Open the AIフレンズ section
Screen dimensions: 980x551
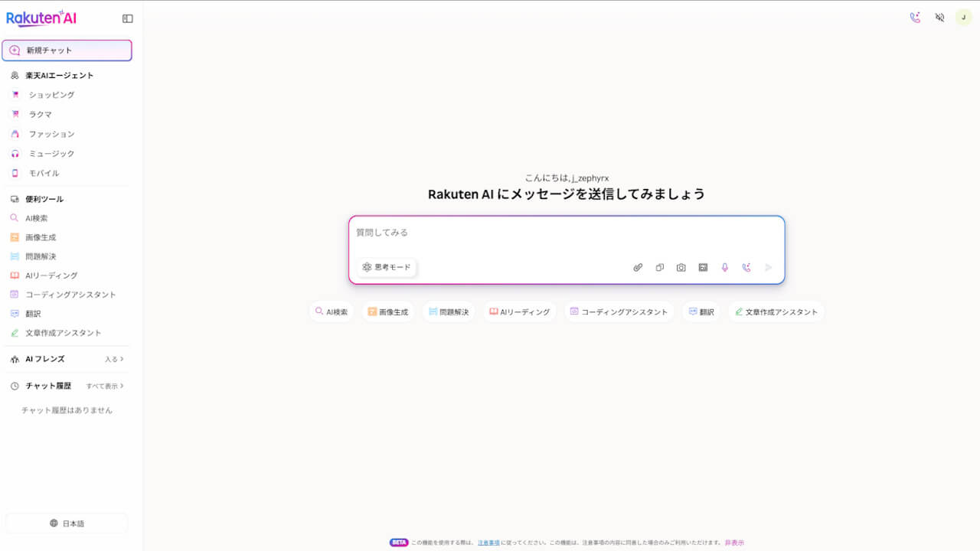(44, 359)
